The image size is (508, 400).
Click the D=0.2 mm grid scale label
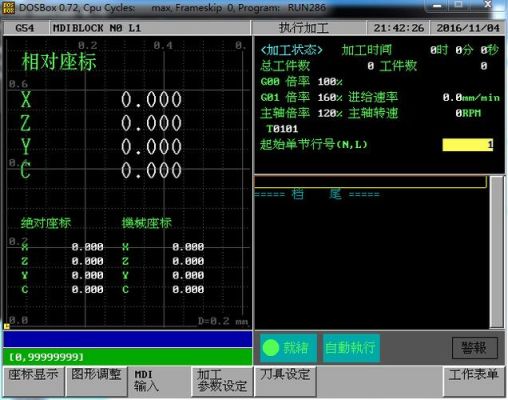click(x=223, y=321)
